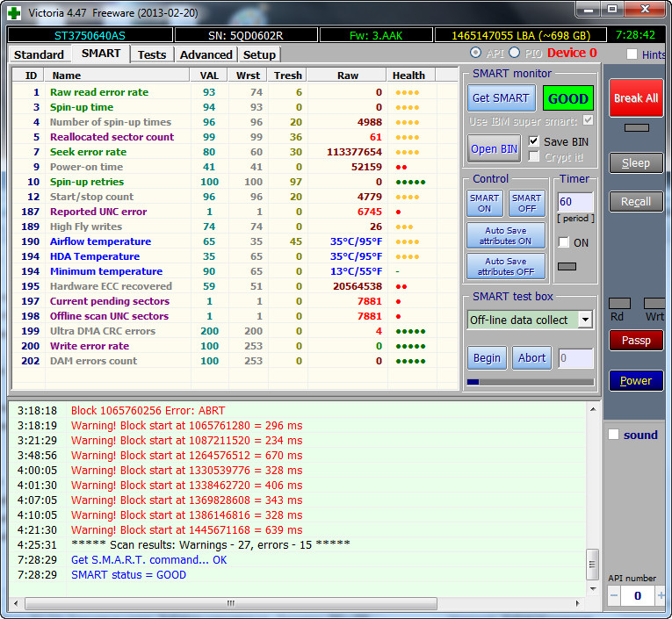
Task: Click the Open BIN button
Action: 495,148
